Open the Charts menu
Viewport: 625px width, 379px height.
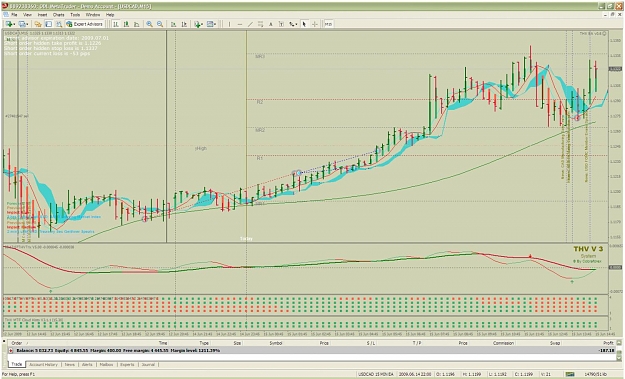tap(59, 15)
